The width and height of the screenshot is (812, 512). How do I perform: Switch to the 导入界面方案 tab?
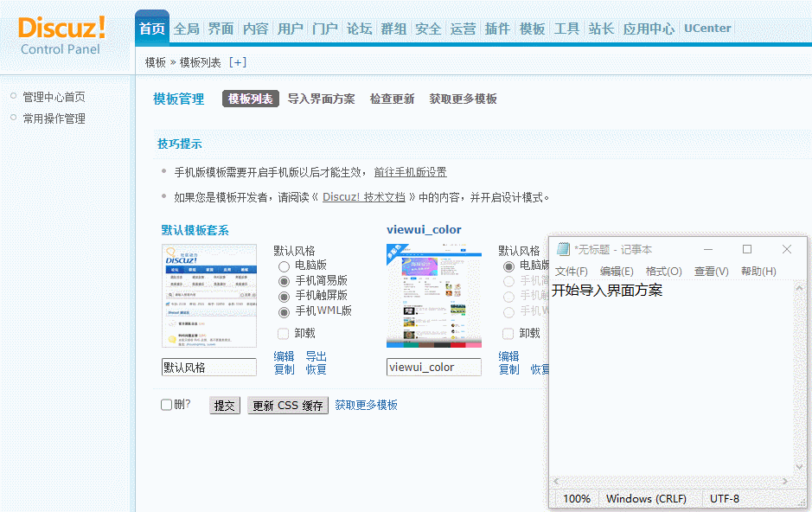point(321,99)
